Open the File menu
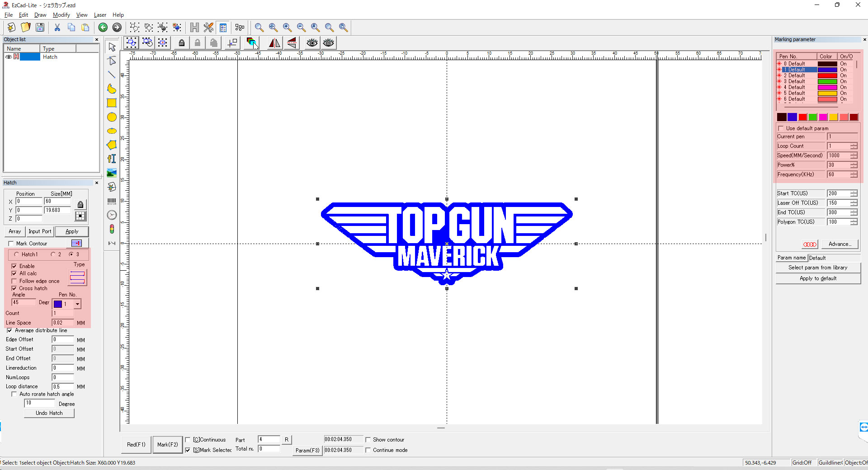Image resolution: width=868 pixels, height=470 pixels. 9,15
